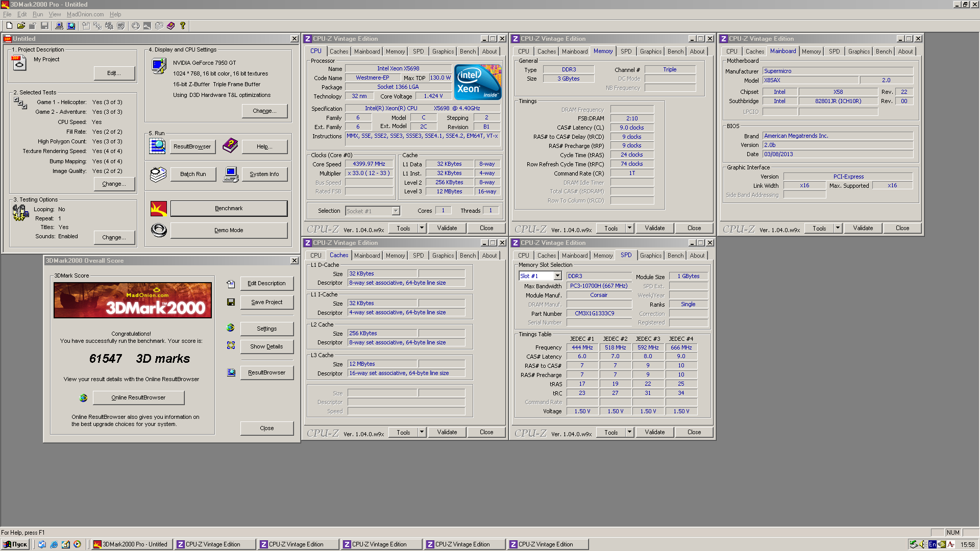Image resolution: width=980 pixels, height=551 pixels.
Task: Click the yellow question mark toolbar icon
Action: pos(183,26)
